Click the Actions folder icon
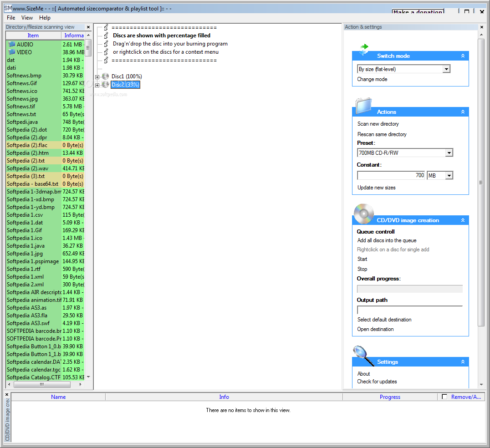The height and width of the screenshot is (448, 490). (x=364, y=106)
